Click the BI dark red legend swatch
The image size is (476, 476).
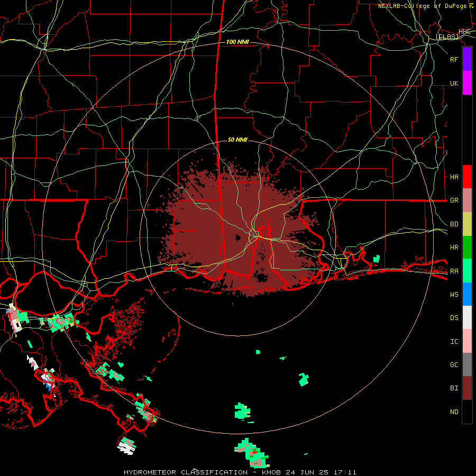(467, 388)
